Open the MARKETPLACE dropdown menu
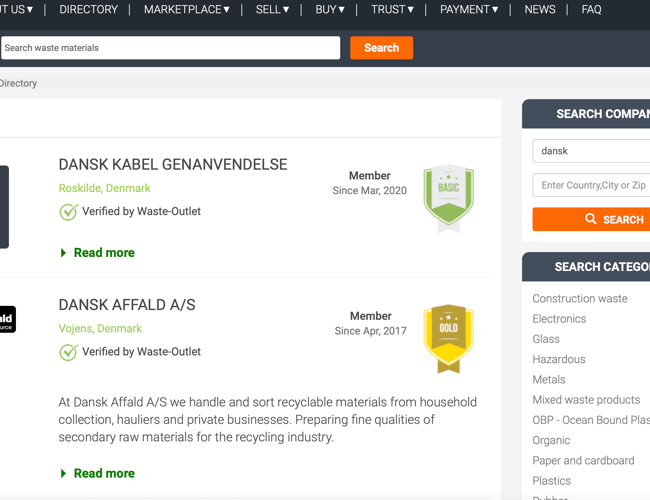 [x=187, y=10]
